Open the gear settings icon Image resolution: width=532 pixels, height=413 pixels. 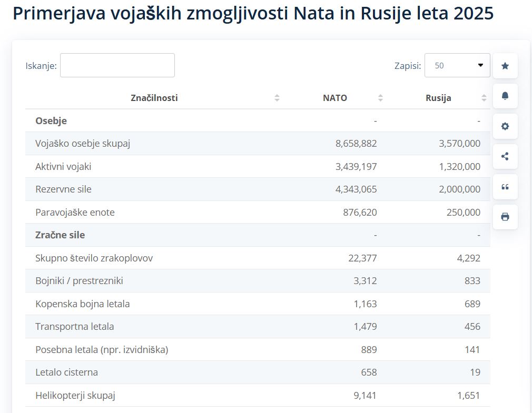point(505,126)
